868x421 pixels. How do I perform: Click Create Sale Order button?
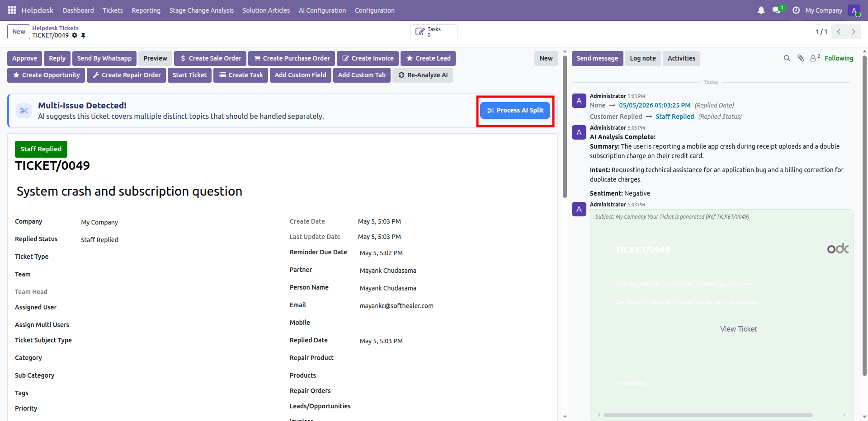[x=210, y=58]
